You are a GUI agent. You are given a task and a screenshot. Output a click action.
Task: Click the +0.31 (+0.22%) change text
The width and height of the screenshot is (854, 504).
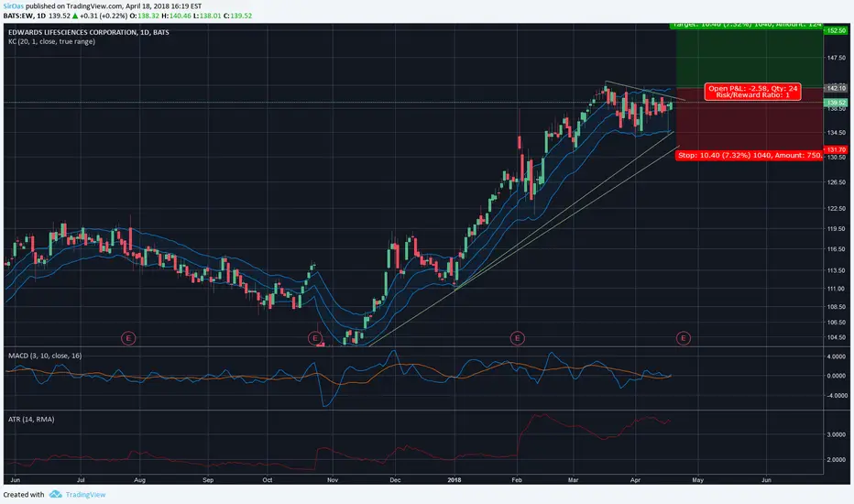pos(104,16)
